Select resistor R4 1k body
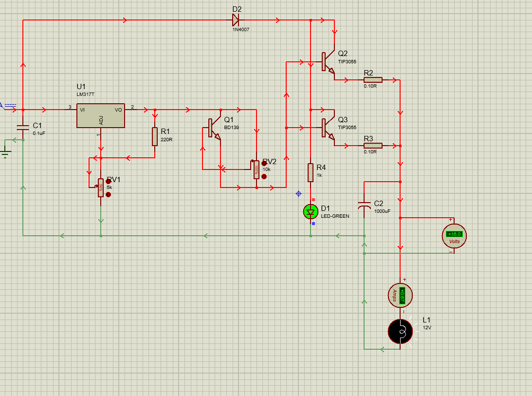The width and height of the screenshot is (532, 396). click(x=311, y=172)
